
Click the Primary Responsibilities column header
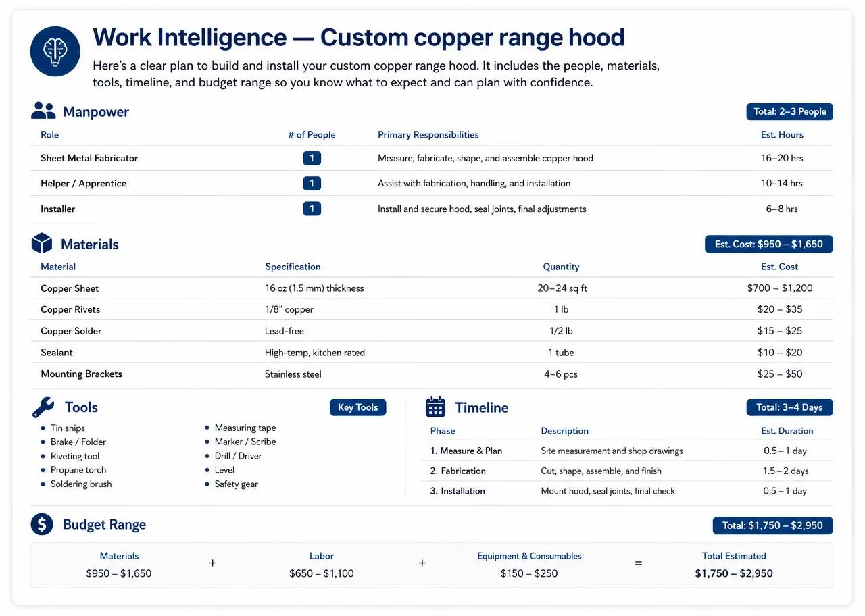pos(428,134)
